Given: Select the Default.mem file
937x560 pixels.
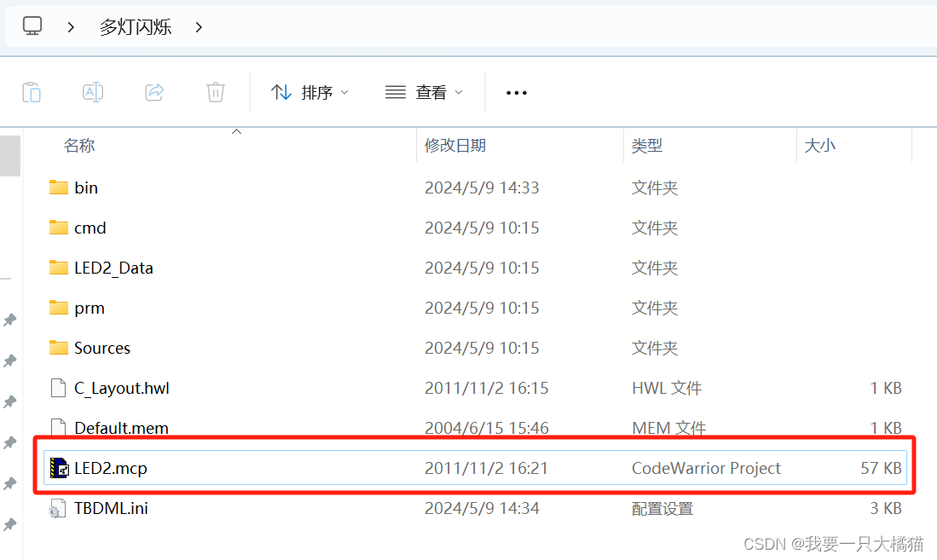Looking at the screenshot, I should click(121, 427).
